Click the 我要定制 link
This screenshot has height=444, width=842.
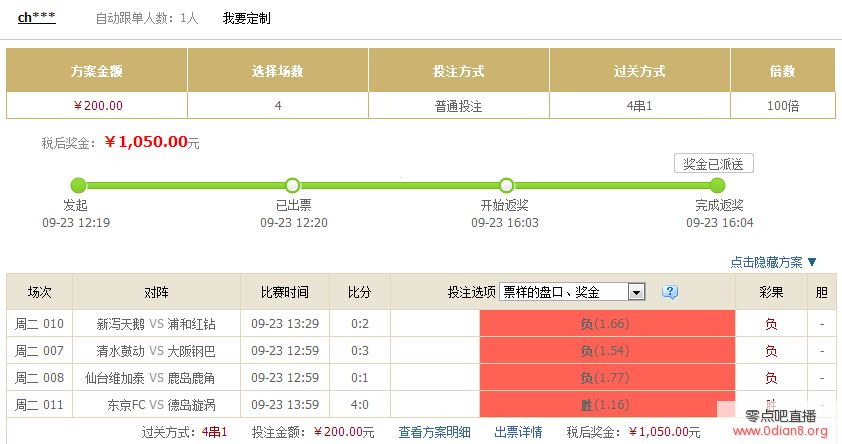[246, 18]
